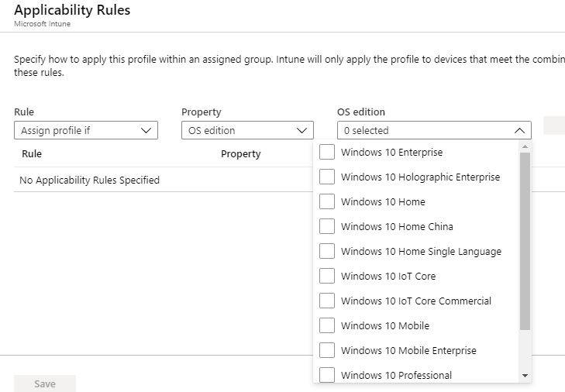Enable Windows 10 Mobile Enterprise checkbox

pos(327,350)
